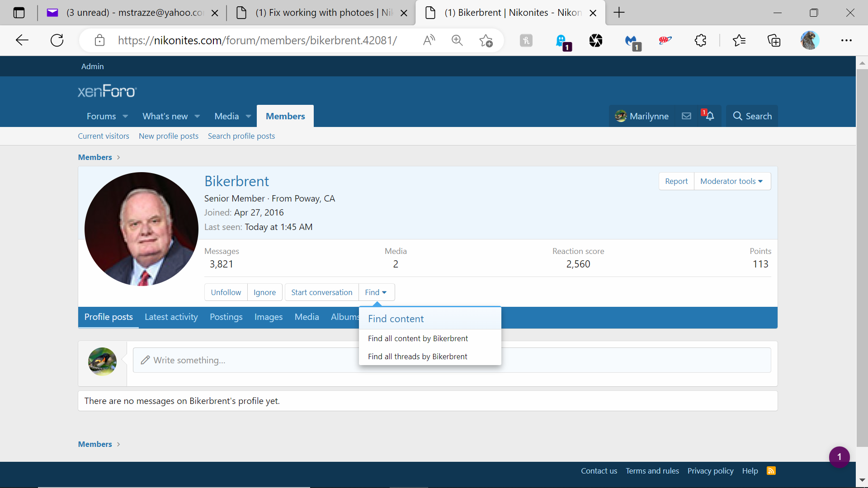The image size is (868, 488).
Task: Select Find all threads by Bikerbrent
Action: click(417, 357)
